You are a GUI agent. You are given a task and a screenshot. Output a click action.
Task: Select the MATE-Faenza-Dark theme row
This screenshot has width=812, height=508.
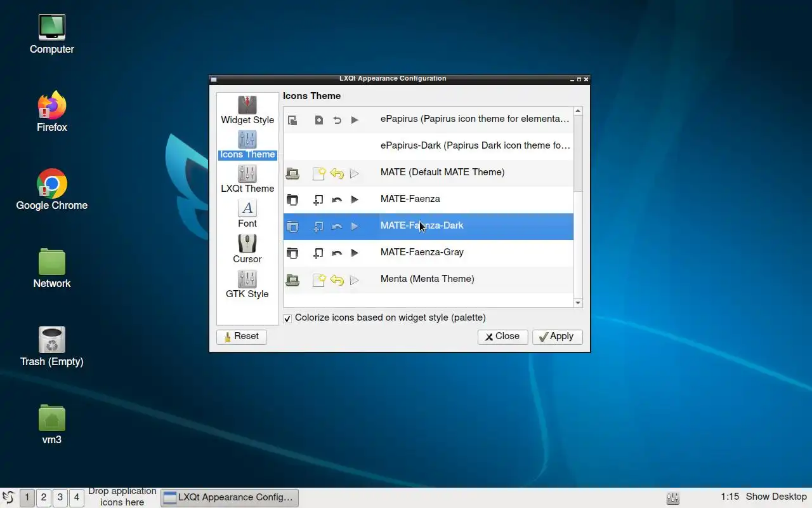428,226
